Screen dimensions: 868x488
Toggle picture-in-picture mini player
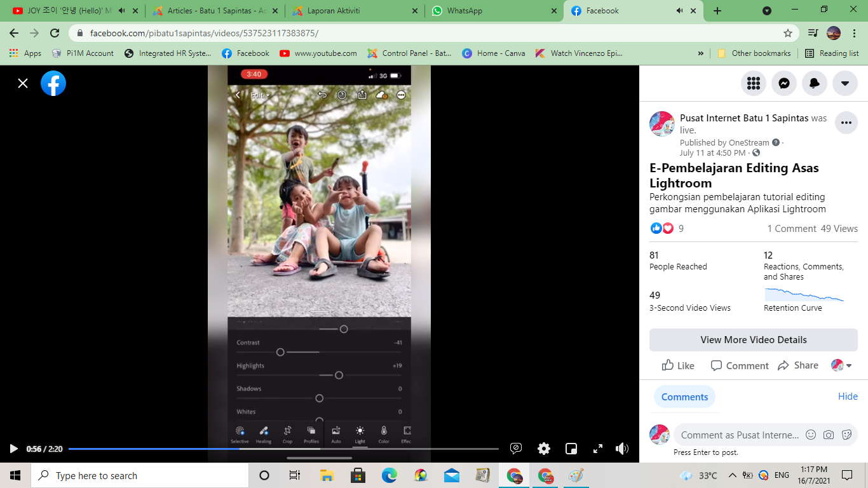pos(571,449)
